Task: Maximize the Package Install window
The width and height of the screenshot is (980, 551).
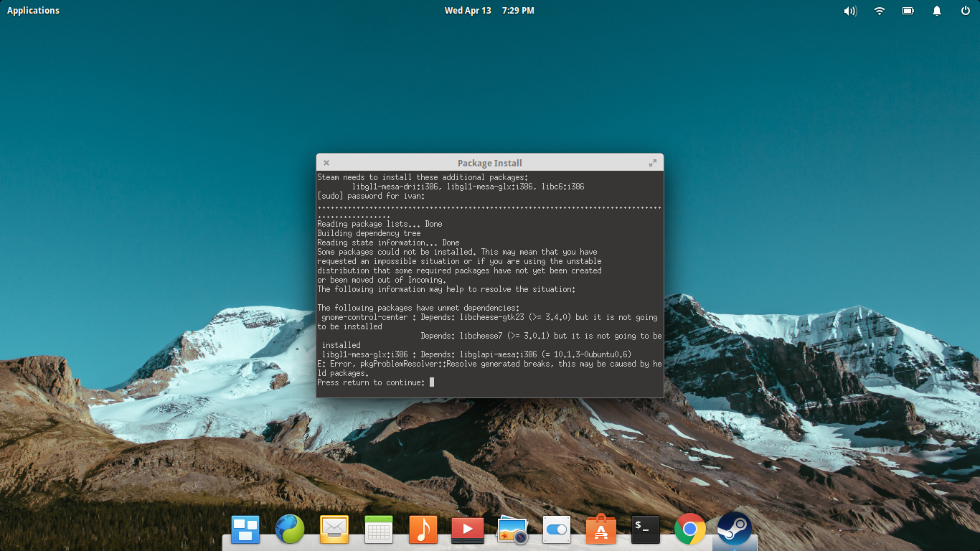Action: pyautogui.click(x=653, y=163)
